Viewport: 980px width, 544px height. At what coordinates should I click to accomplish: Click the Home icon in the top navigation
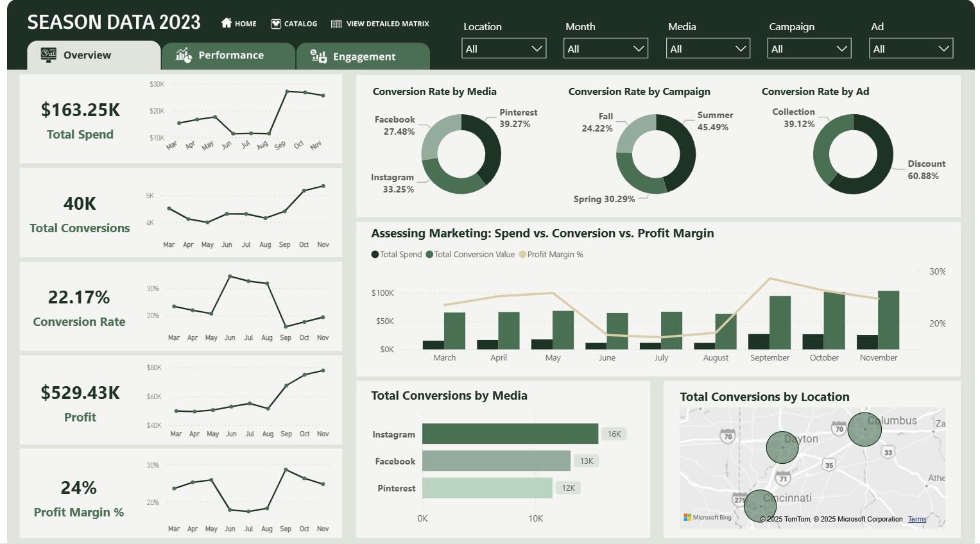click(x=227, y=23)
